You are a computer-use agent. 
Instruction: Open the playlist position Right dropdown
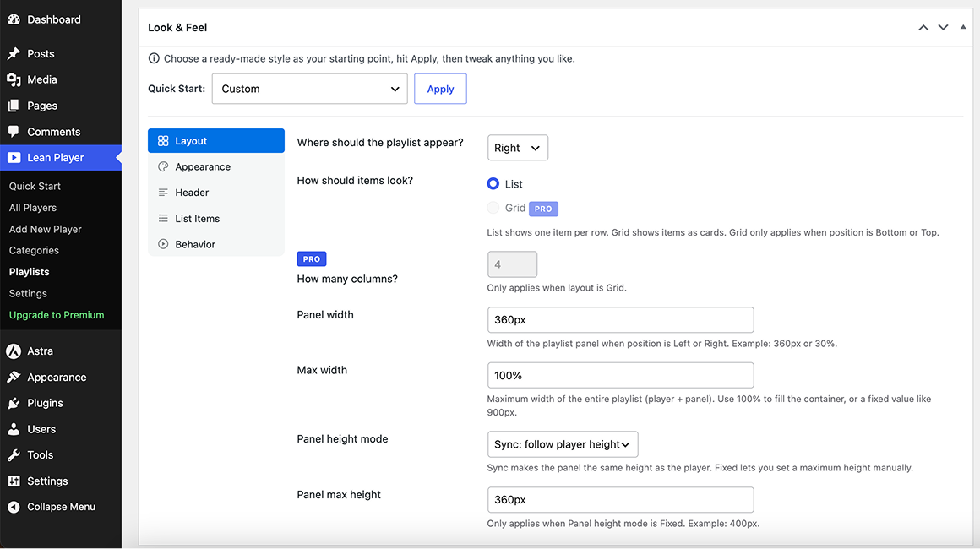pos(518,148)
